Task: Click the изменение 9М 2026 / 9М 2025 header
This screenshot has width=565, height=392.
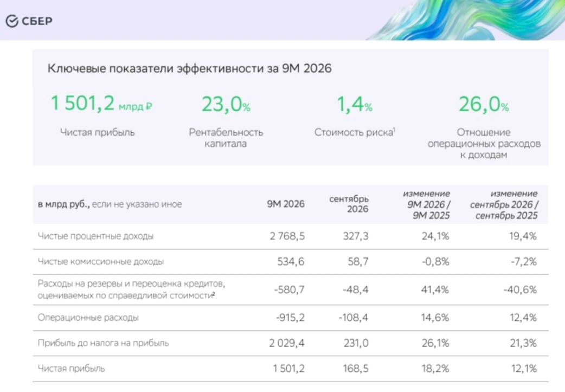Action: tap(427, 204)
